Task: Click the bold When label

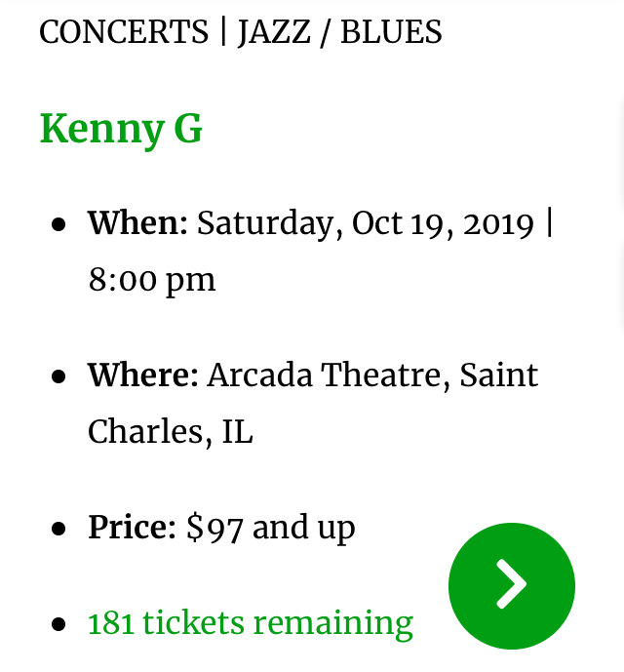Action: 136,224
